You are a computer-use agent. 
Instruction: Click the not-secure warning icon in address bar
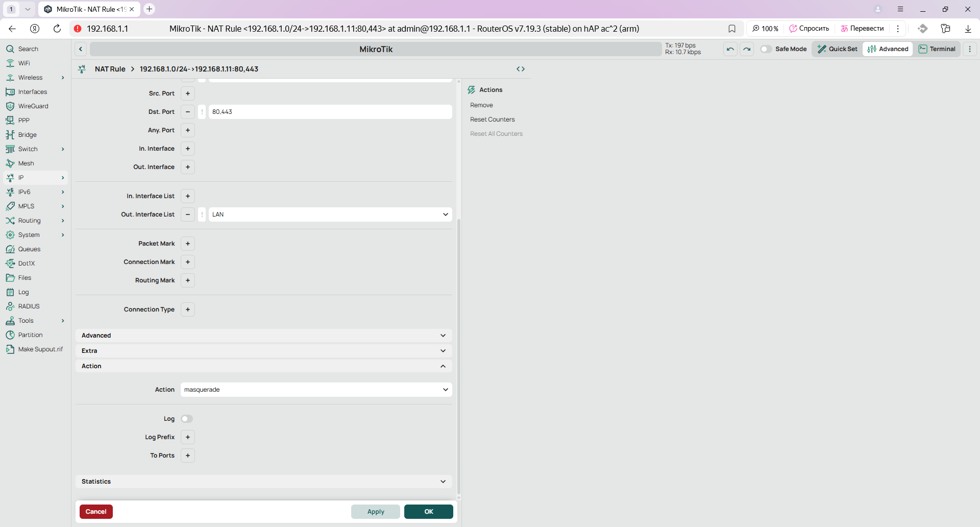(x=78, y=29)
